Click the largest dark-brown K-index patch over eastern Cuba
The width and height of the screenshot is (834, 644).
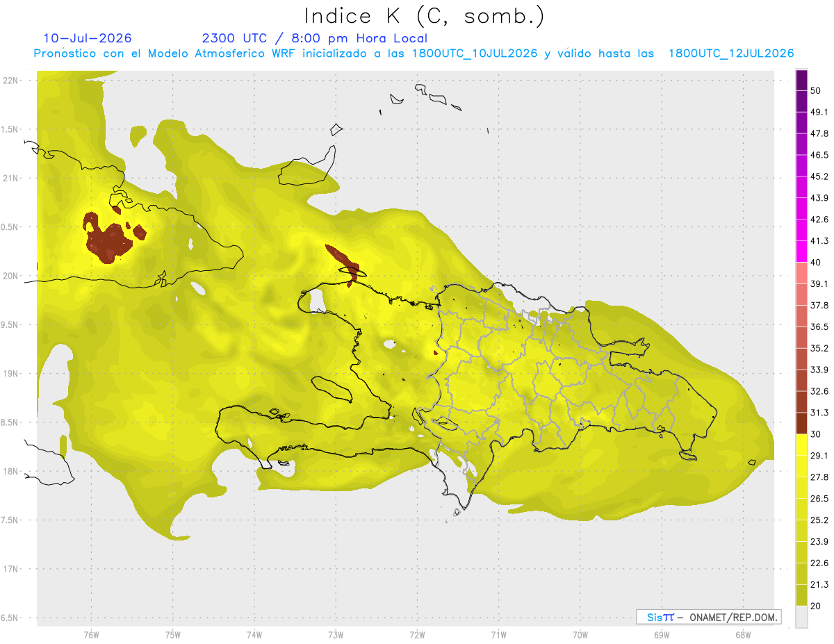pyautogui.click(x=108, y=240)
